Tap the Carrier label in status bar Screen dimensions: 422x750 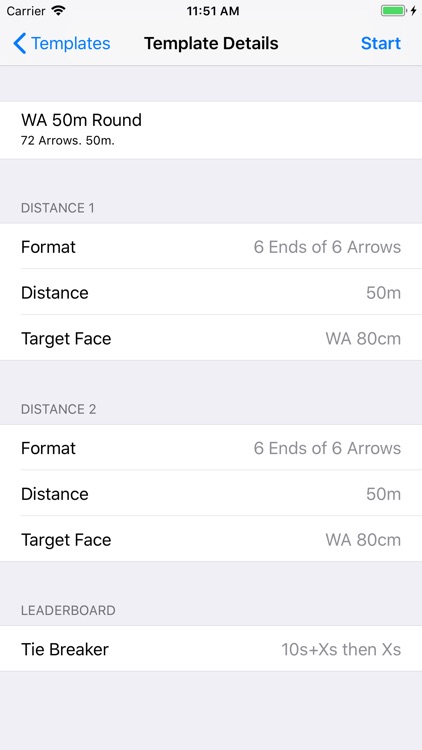coord(26,11)
